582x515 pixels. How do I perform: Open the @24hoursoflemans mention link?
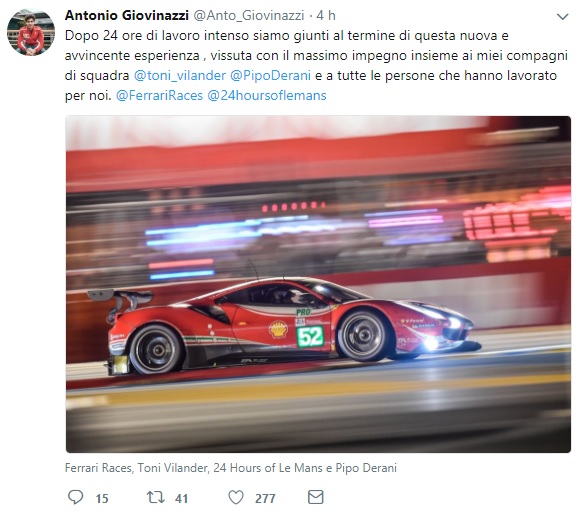pos(267,95)
